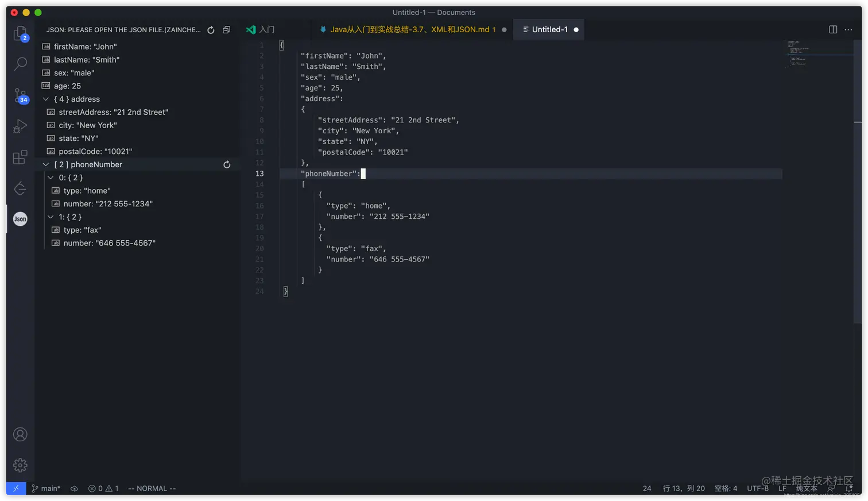Click refresh icon on phoneNumber row
Screen dimensions: 868x501
tap(227, 164)
